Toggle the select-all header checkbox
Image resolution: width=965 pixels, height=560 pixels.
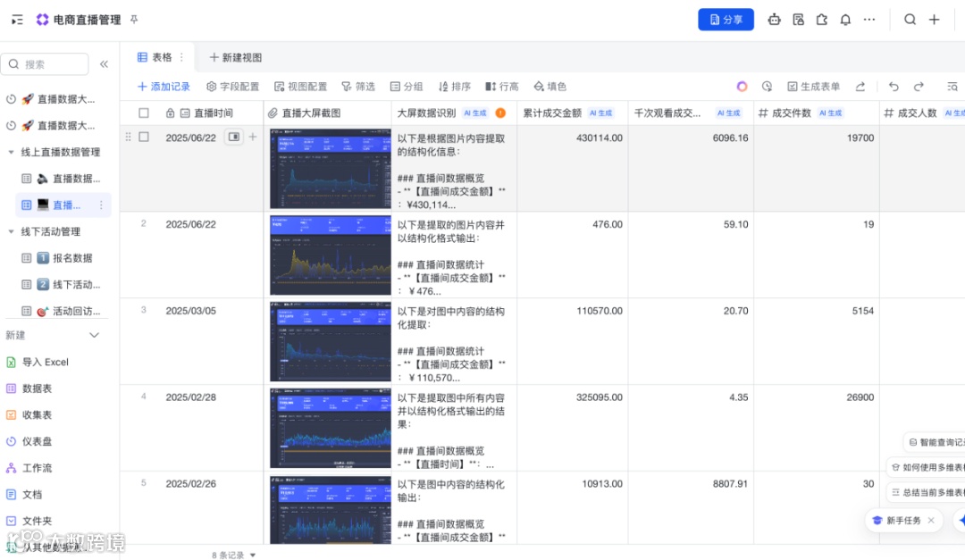pyautogui.click(x=143, y=113)
